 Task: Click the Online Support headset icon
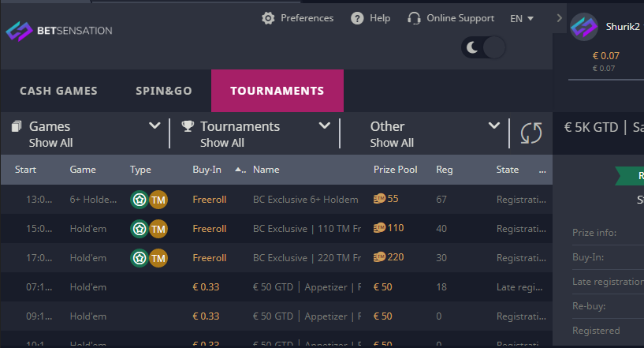[x=414, y=18]
